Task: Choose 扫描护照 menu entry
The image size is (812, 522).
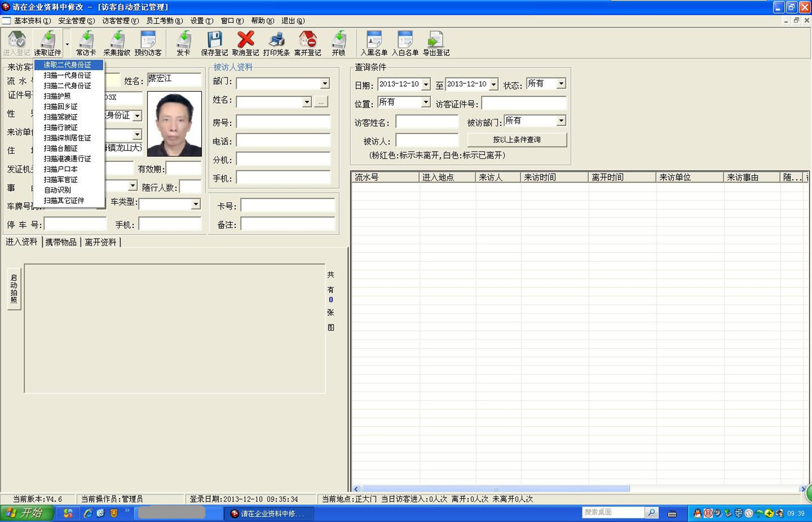Action: pos(68,96)
